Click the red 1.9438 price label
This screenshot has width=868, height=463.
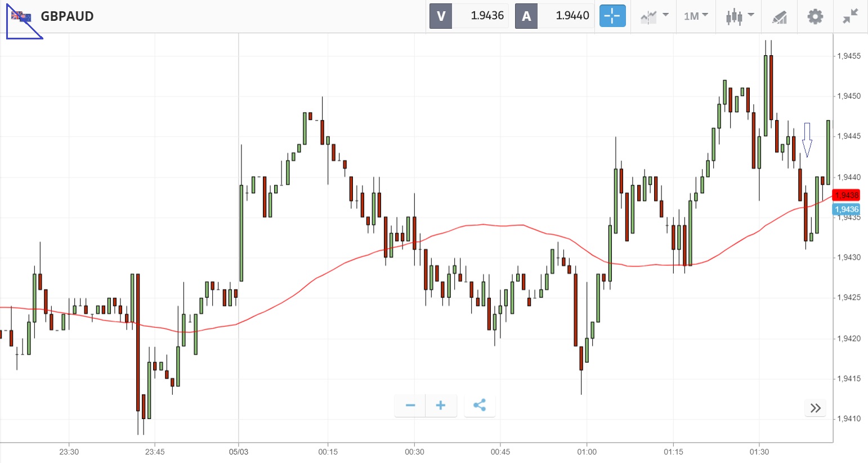pyautogui.click(x=846, y=195)
